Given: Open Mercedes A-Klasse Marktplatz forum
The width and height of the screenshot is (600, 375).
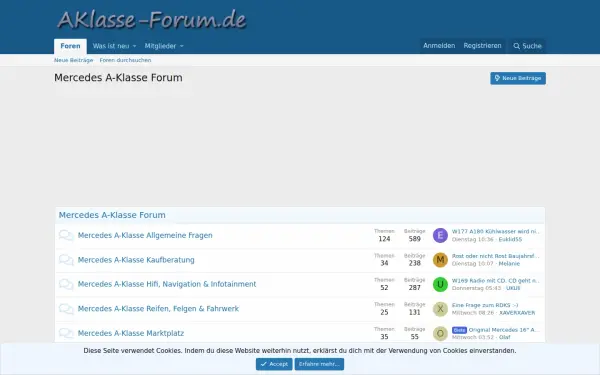Looking at the screenshot, I should click(131, 333).
